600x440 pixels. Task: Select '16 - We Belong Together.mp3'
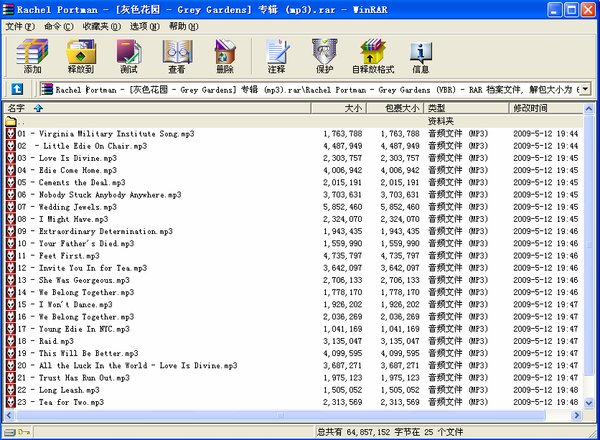[76, 317]
